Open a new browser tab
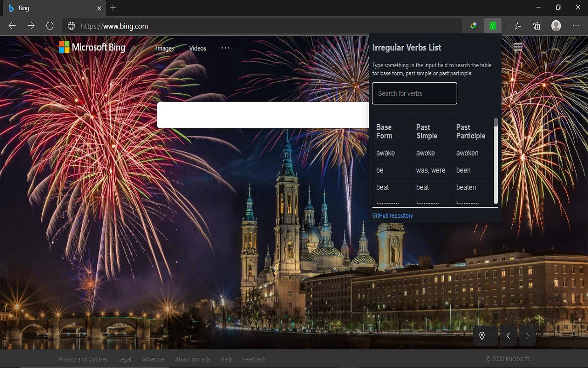This screenshot has width=588, height=368. [x=113, y=8]
